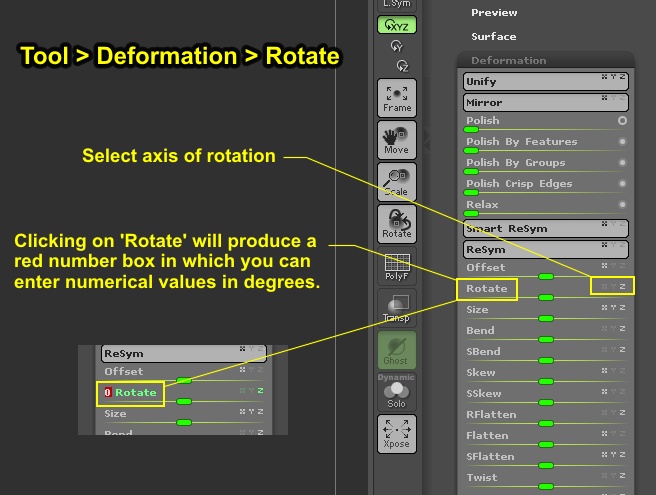Expand the Surface subpalette
The image size is (656, 495).
click(x=494, y=37)
